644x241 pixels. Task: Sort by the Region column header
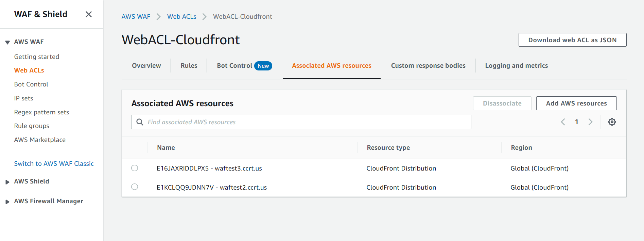522,147
